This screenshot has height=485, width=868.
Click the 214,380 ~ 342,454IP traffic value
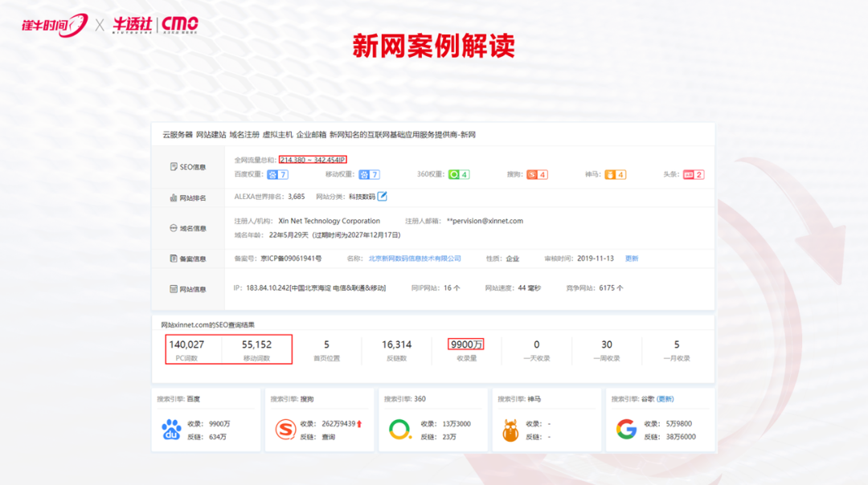coord(313,160)
